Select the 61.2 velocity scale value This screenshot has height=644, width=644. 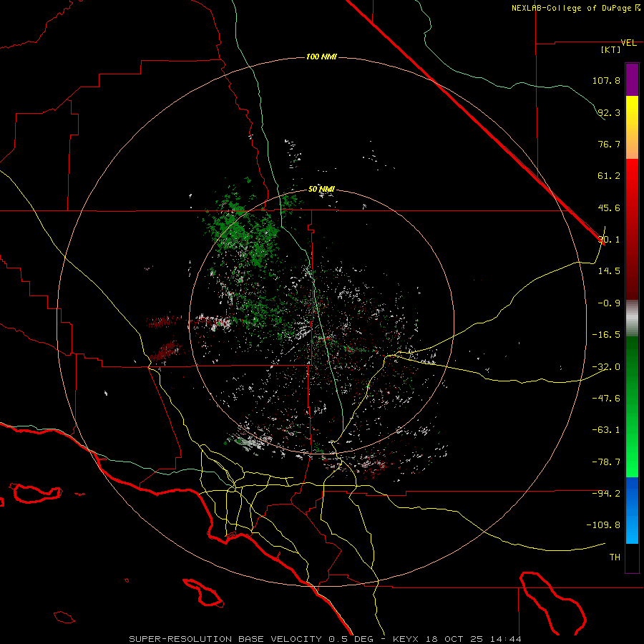click(x=609, y=176)
